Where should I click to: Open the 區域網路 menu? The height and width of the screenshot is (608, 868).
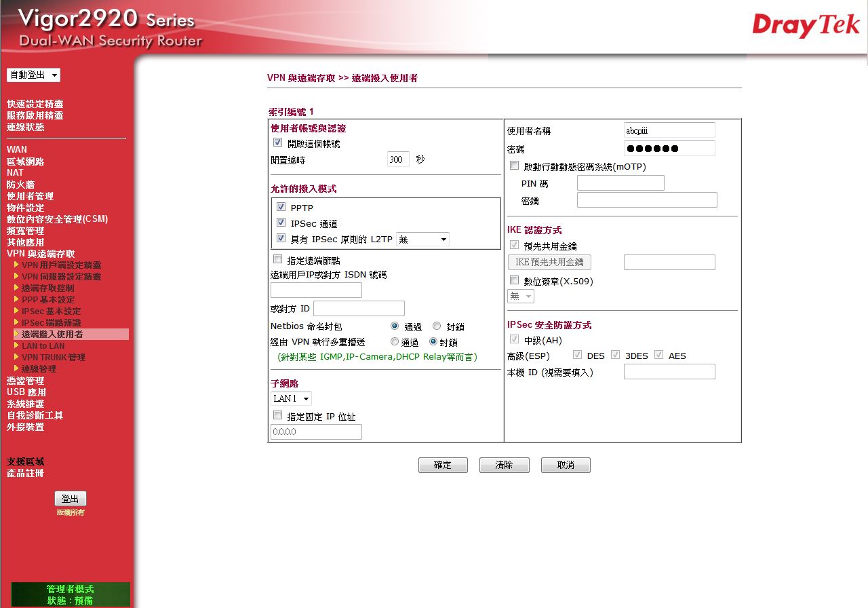click(x=26, y=161)
